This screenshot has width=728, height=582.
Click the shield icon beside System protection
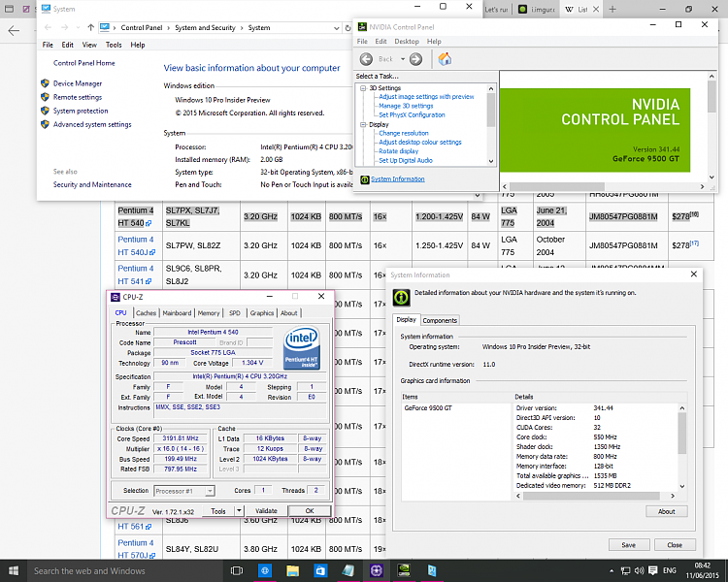coord(45,111)
